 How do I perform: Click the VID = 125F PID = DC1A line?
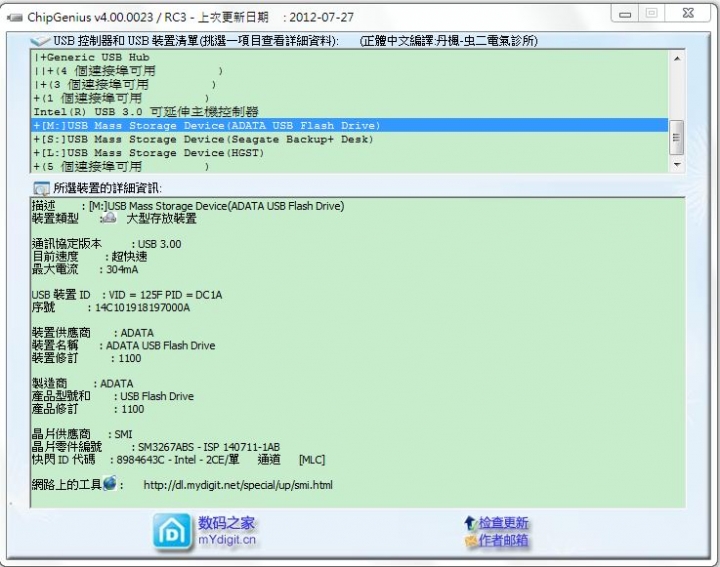[x=127, y=295]
